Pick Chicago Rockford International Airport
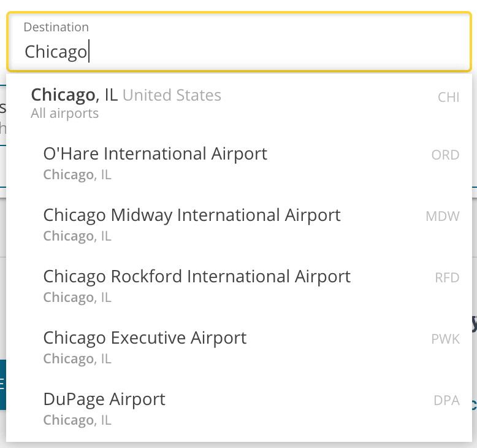Image resolution: width=477 pixels, height=448 pixels. click(x=197, y=276)
